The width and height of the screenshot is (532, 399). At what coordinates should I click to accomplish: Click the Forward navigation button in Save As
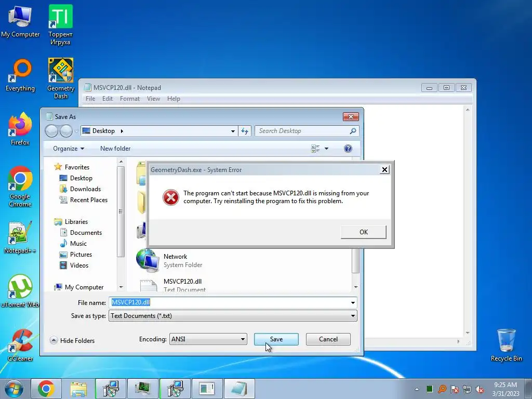click(66, 131)
